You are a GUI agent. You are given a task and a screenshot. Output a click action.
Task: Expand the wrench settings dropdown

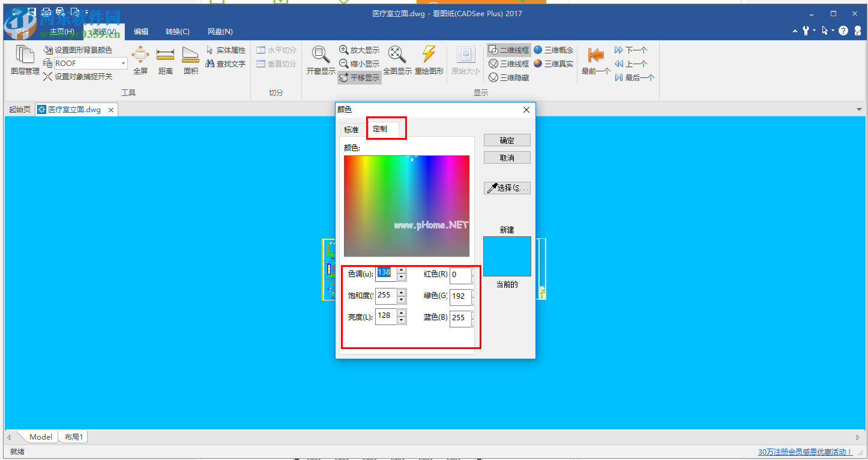tap(814, 31)
